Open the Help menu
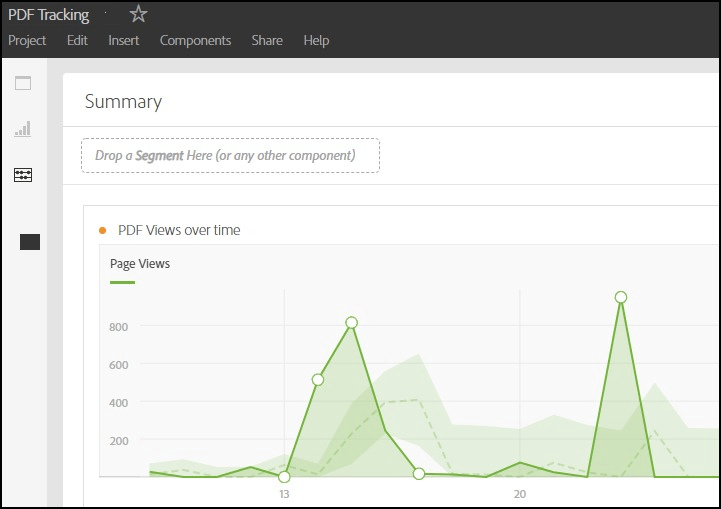The width and height of the screenshot is (721, 509). coord(316,40)
